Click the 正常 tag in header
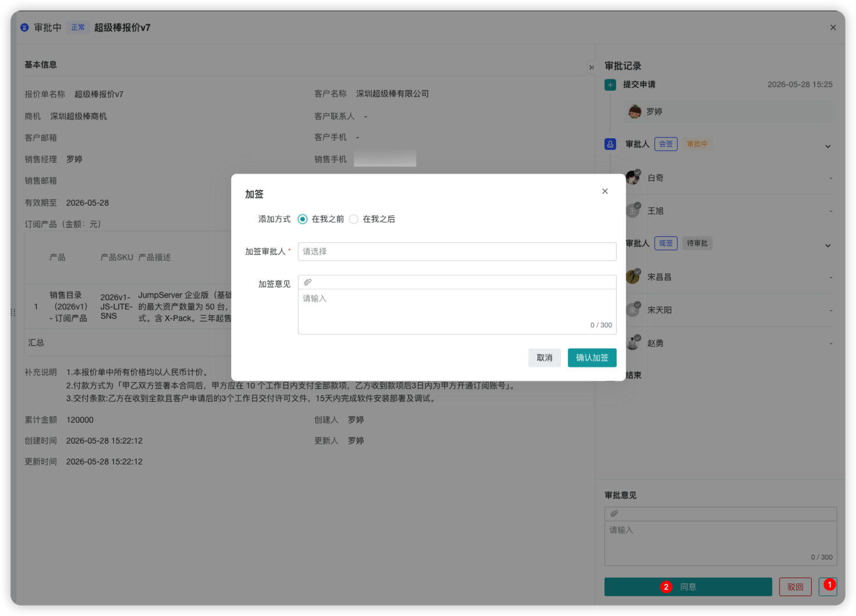 [78, 27]
